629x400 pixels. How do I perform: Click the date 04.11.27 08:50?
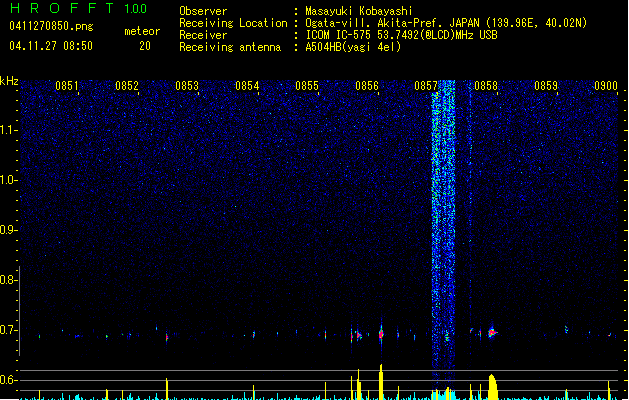(x=51, y=45)
